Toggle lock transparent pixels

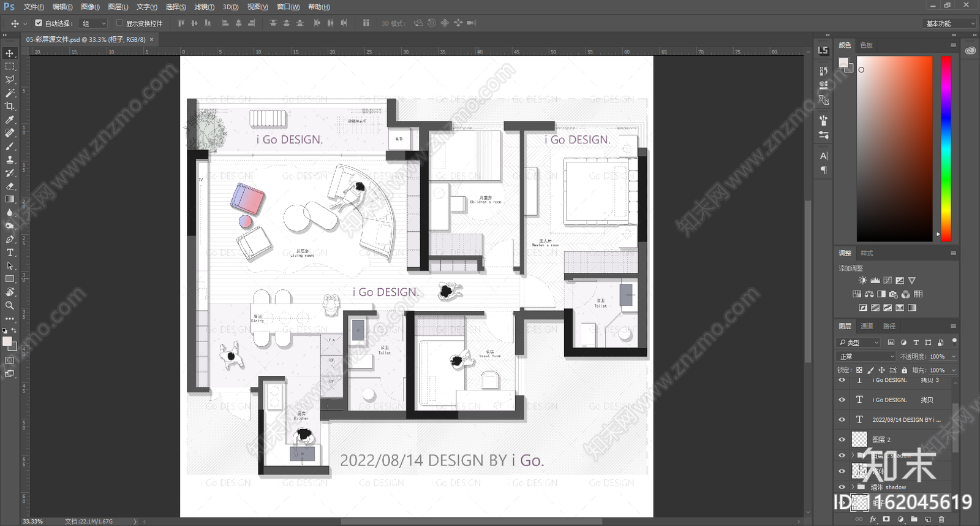tap(859, 370)
